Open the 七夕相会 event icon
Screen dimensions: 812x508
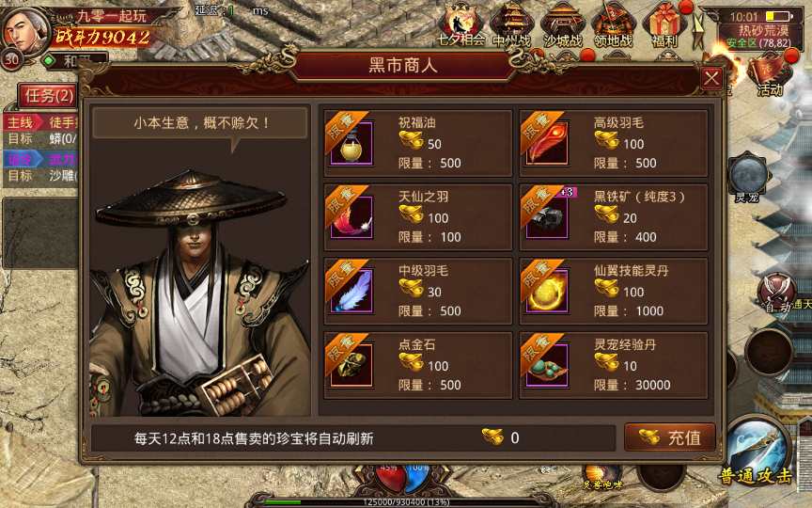coord(461,24)
